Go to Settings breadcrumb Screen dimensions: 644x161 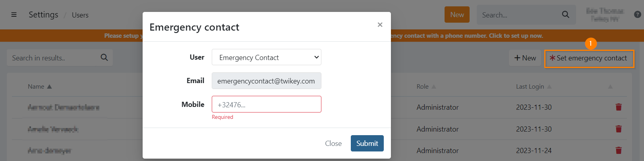[x=43, y=15]
